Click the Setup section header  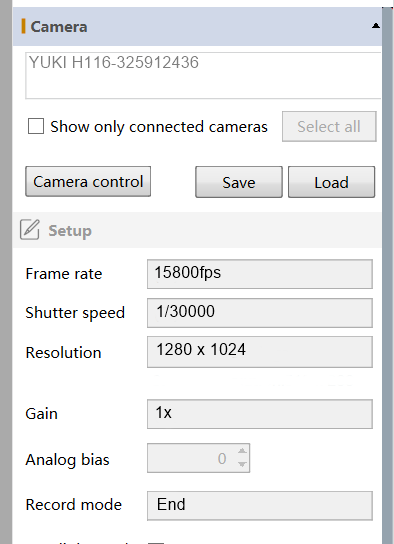click(197, 230)
